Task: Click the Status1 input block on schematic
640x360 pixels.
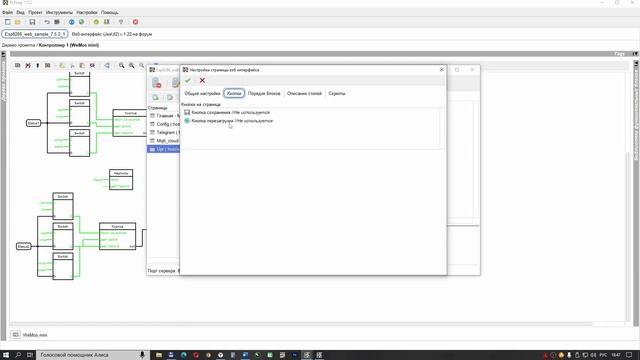Action: [x=33, y=123]
